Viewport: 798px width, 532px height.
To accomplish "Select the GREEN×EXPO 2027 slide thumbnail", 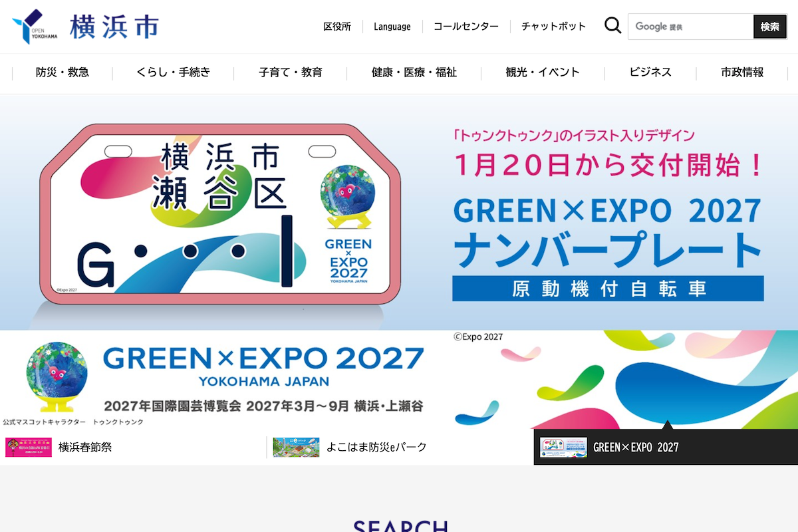I will click(x=563, y=447).
